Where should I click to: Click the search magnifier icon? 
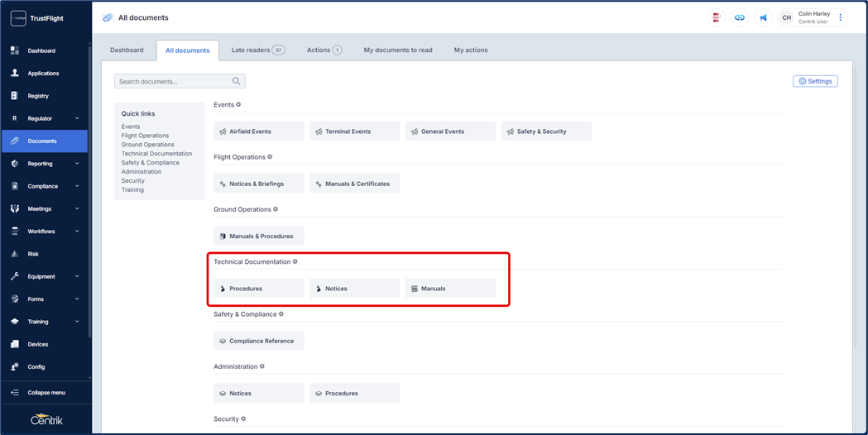[236, 81]
